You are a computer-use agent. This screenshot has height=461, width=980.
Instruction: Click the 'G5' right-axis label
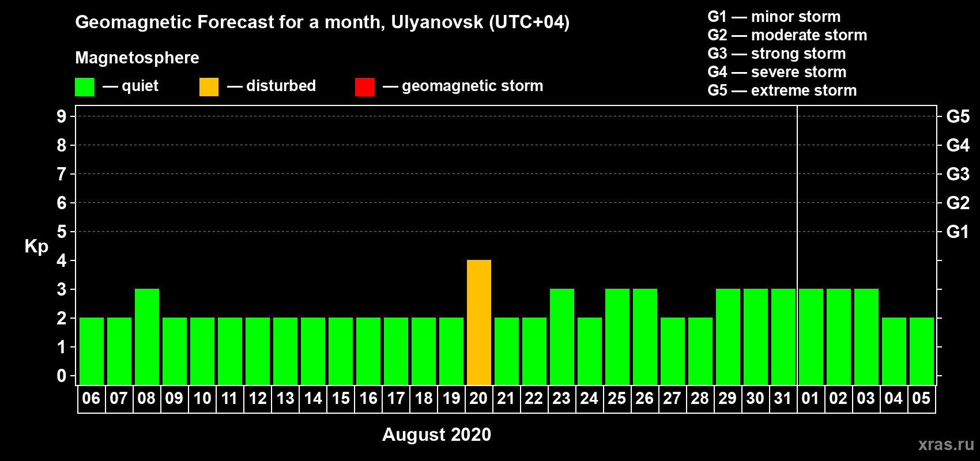pyautogui.click(x=958, y=116)
